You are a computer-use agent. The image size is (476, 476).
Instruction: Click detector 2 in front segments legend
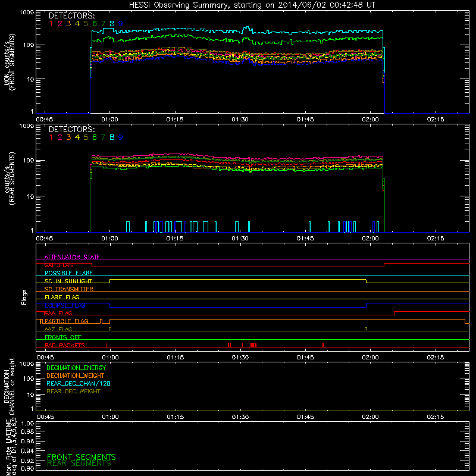pos(60,24)
